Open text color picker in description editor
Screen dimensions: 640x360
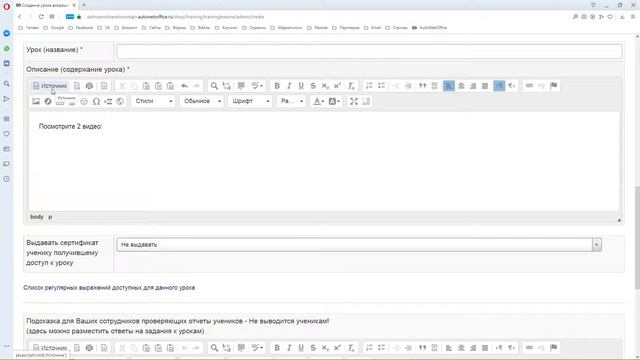pos(318,101)
